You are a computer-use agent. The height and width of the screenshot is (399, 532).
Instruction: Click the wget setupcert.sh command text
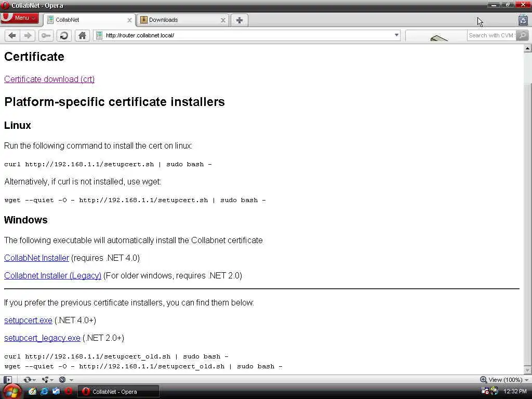[x=135, y=200]
